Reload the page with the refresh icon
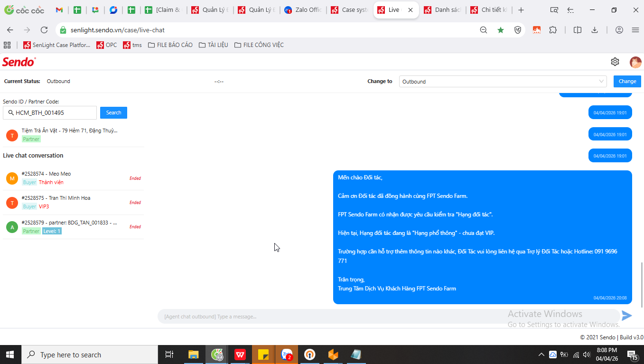644x364 pixels. pos(44,30)
